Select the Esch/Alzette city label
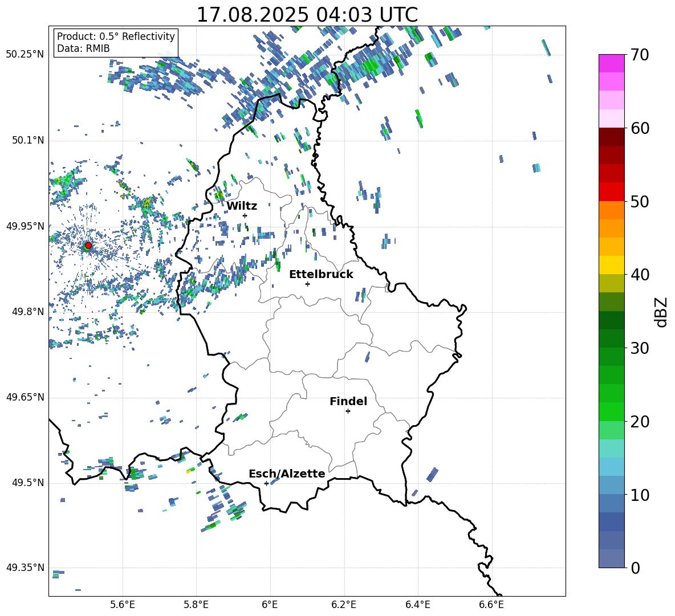The image size is (675, 616). pyautogui.click(x=287, y=474)
